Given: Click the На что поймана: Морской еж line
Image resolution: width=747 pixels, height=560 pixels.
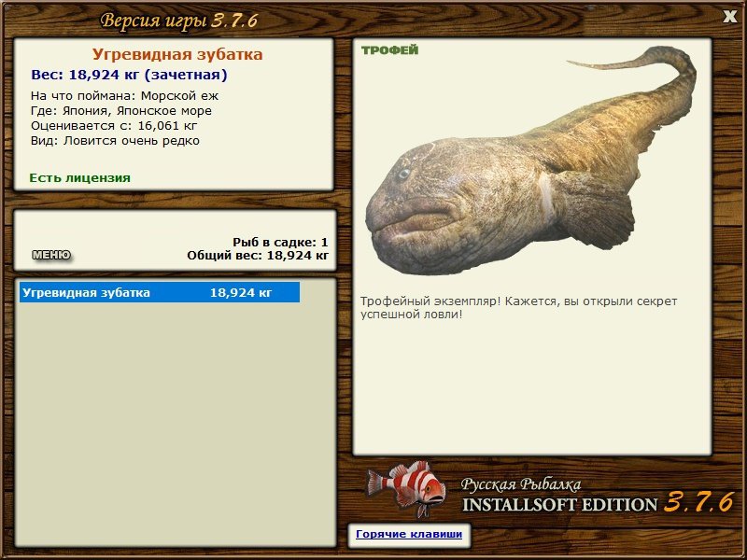Looking at the screenshot, I should coord(124,96).
